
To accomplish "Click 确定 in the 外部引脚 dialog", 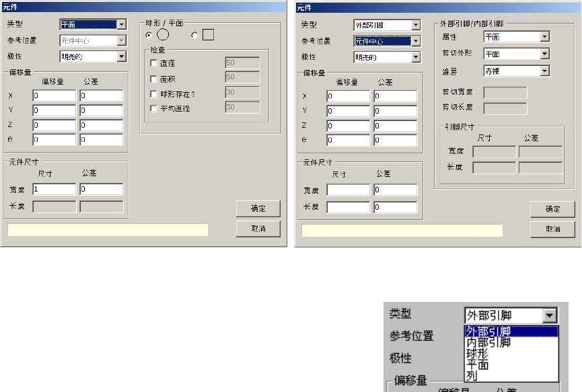I will click(x=552, y=209).
